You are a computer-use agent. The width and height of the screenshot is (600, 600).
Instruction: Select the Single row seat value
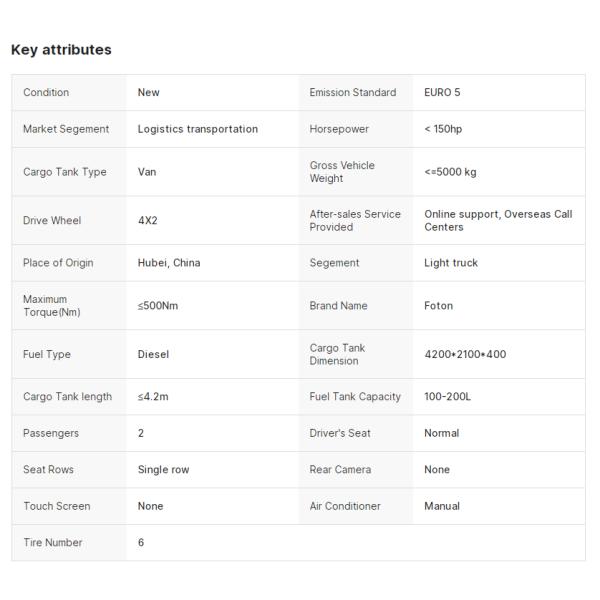pos(163,470)
